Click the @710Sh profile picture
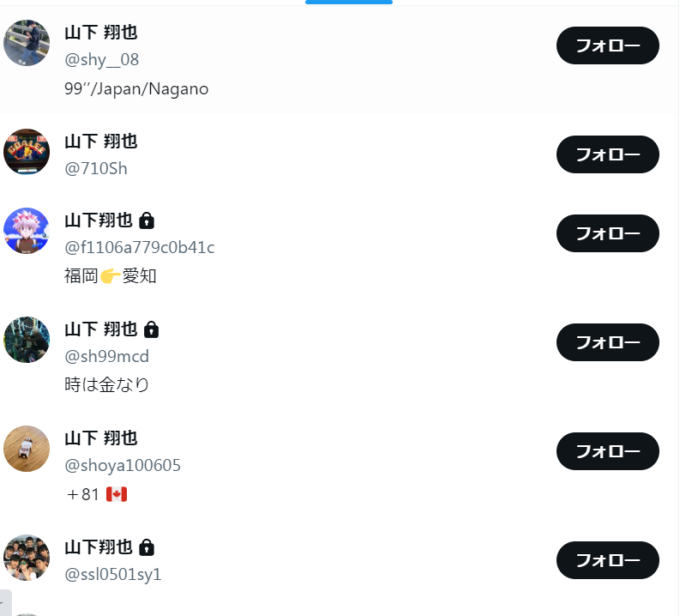Viewport: 692px width, 616px height. pyautogui.click(x=27, y=152)
